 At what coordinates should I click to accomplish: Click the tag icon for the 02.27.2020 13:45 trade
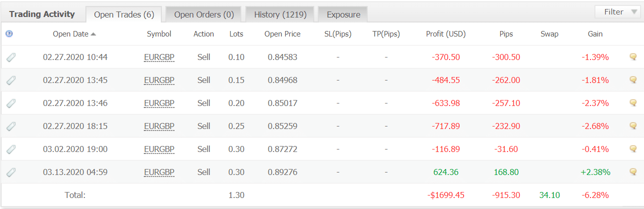pos(11,80)
